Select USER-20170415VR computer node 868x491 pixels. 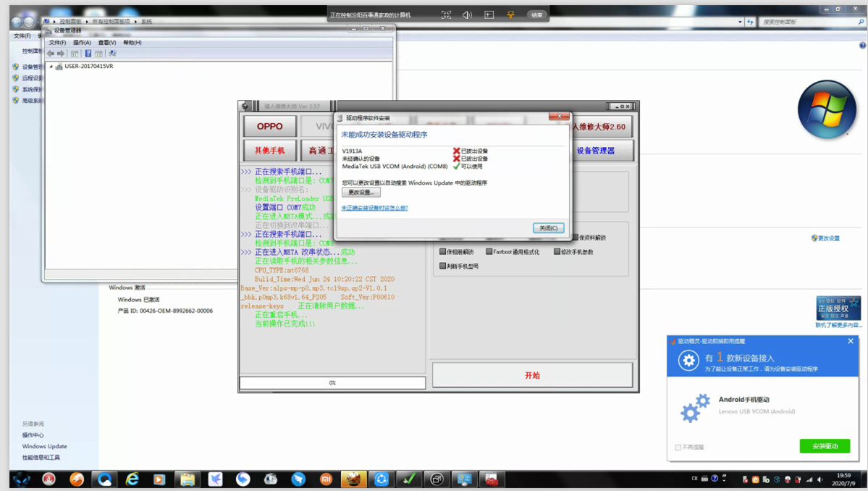coord(88,67)
